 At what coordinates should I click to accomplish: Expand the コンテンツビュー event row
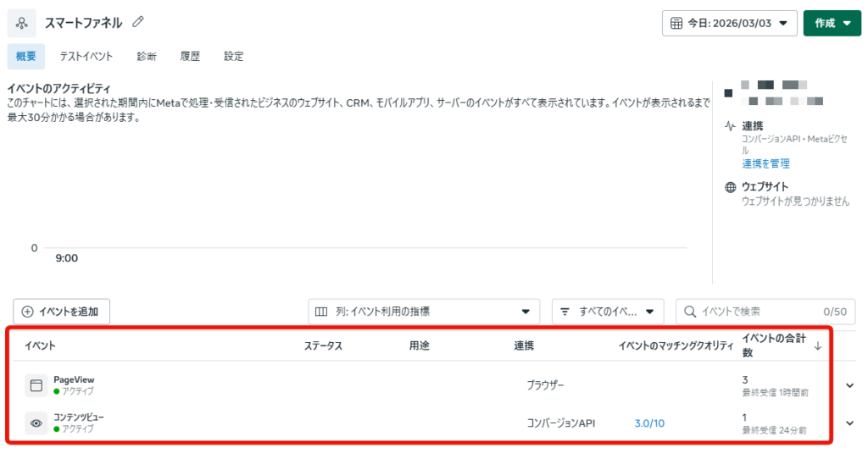click(x=850, y=423)
